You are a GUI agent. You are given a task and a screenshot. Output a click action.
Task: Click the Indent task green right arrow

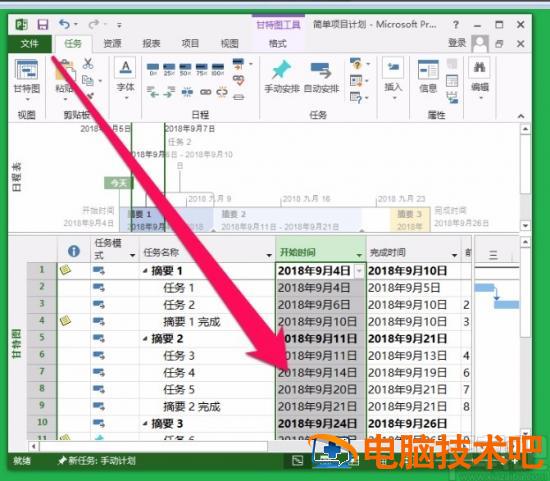coord(169,92)
